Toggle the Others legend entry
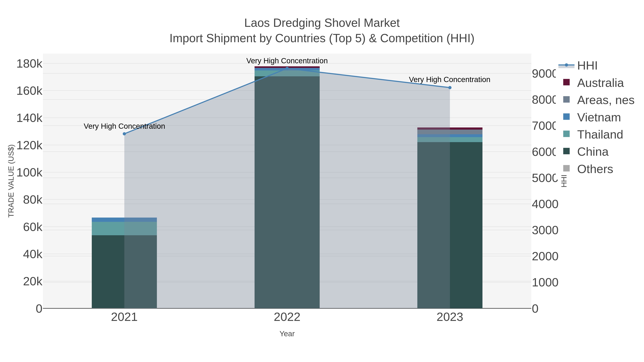The height and width of the screenshot is (362, 644). click(588, 169)
